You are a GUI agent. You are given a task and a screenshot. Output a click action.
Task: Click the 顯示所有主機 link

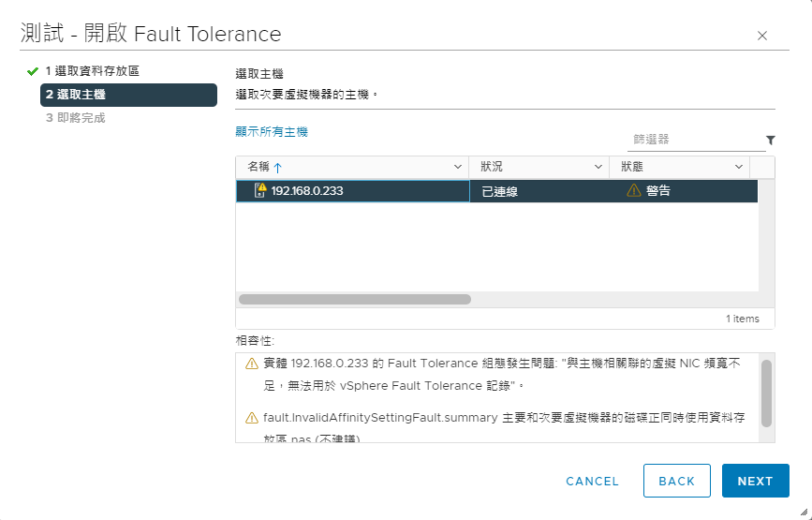tap(272, 132)
